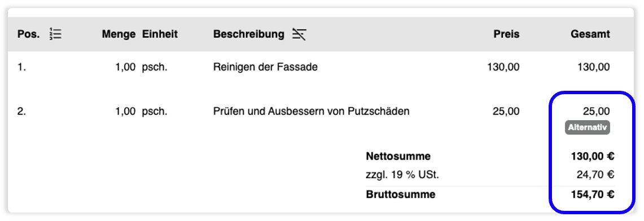The height and width of the screenshot is (221, 644).
Task: Click quantity 1,00 in position 1
Action: pos(125,67)
